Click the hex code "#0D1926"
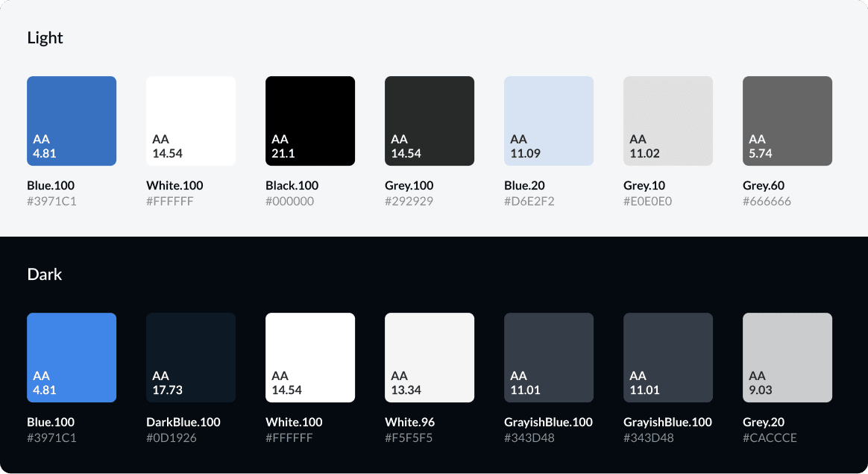868x474 pixels. pyautogui.click(x=171, y=438)
